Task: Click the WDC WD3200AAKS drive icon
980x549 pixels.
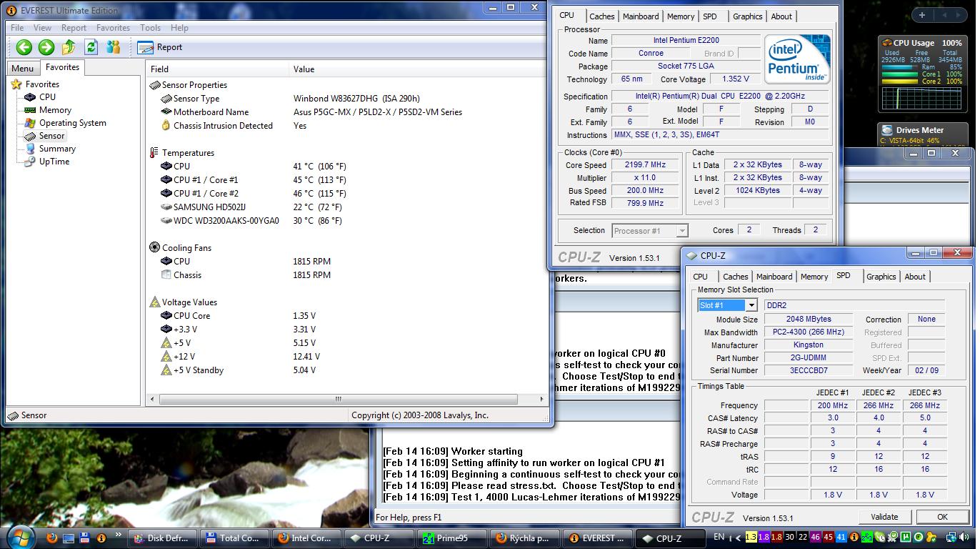Action: (166, 221)
